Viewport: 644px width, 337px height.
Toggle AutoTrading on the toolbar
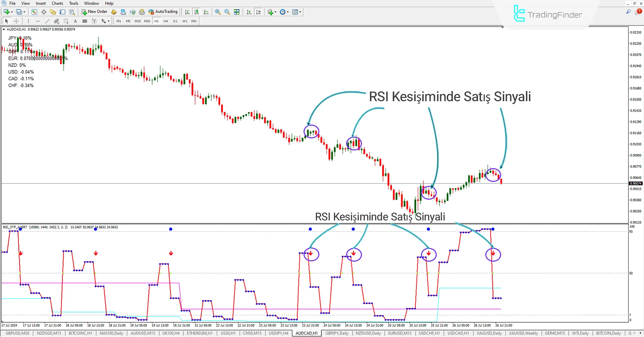point(163,12)
